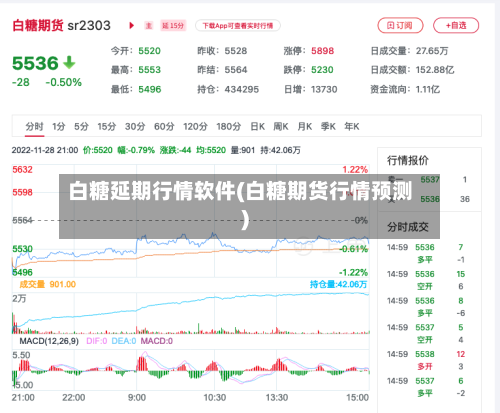Click the 延15分 delay badge
500x413 pixels.
(x=173, y=25)
